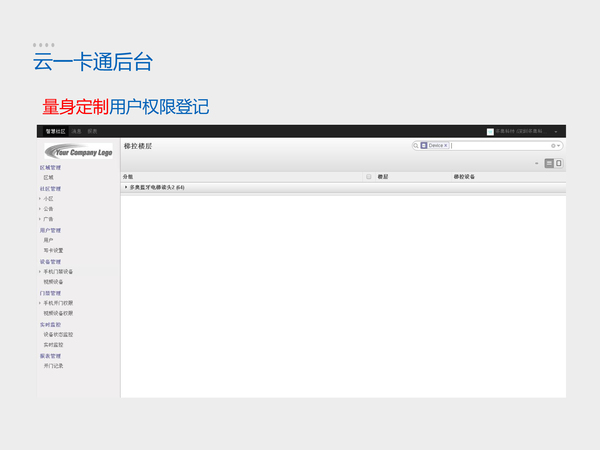Open 区域 in the sidebar
This screenshot has height=450, width=600.
49,178
